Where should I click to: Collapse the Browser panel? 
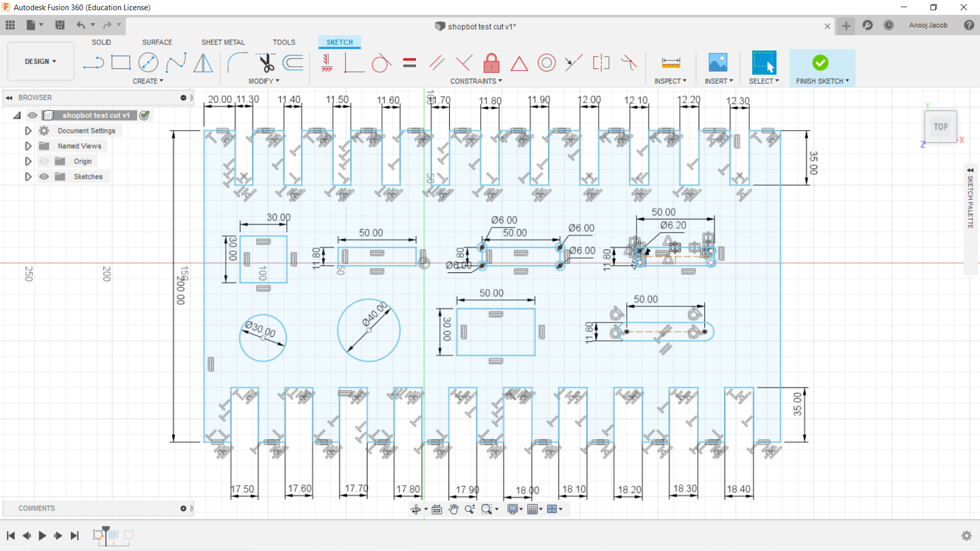[9, 97]
